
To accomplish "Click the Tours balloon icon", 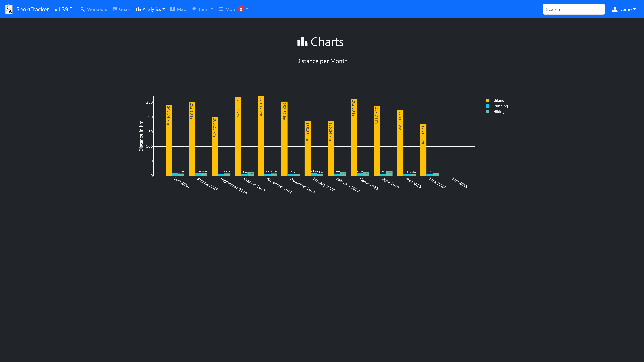I will pyautogui.click(x=194, y=9).
